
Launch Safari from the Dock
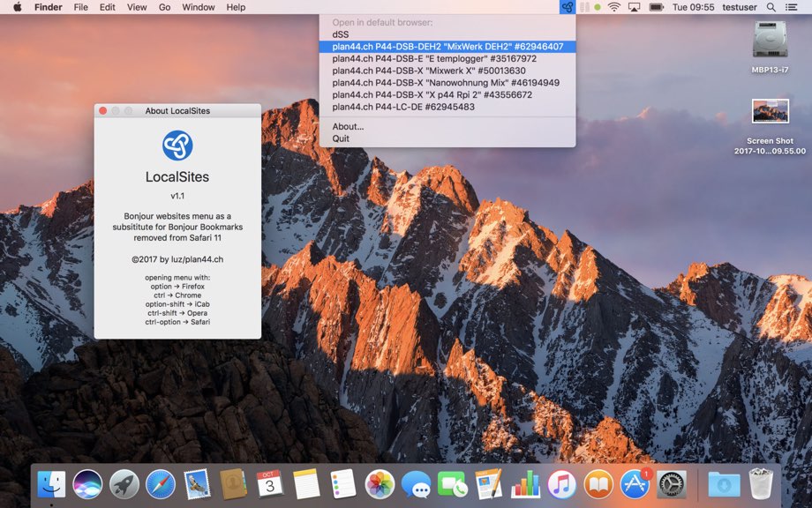coord(161,484)
